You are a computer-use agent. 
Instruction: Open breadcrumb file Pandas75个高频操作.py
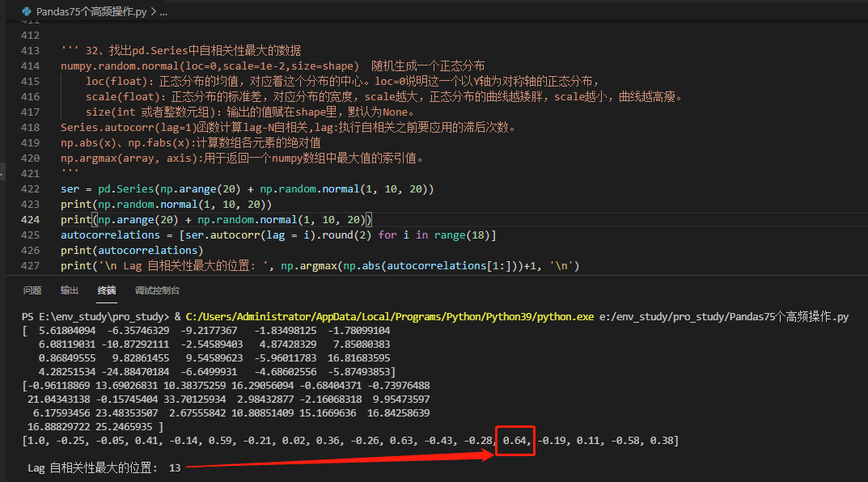click(x=91, y=11)
